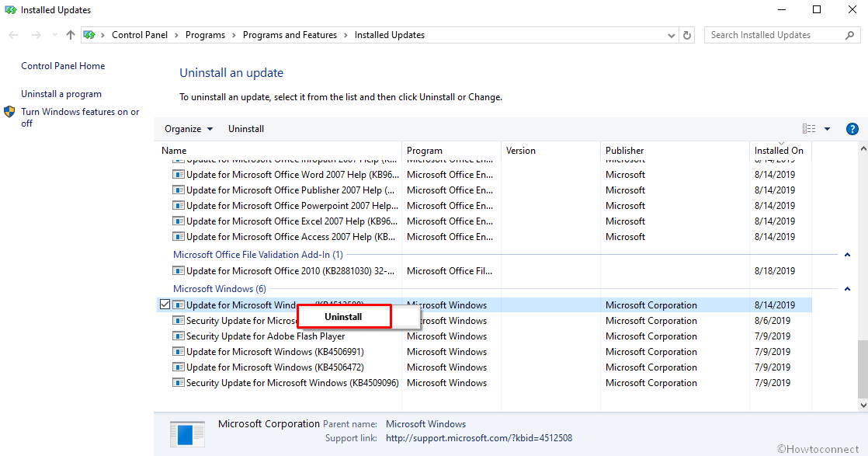Viewport: 868px width, 456px height.
Task: Sort by the Program column header
Action: 451,151
